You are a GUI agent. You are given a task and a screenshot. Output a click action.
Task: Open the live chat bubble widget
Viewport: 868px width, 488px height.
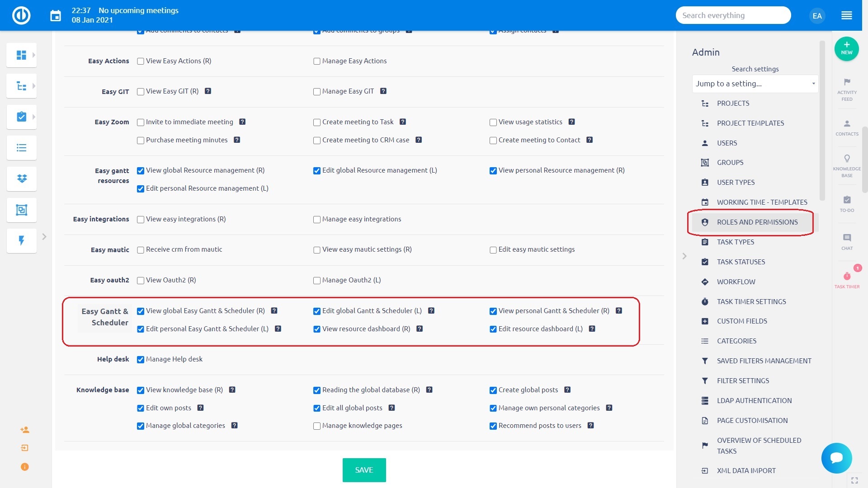836,458
